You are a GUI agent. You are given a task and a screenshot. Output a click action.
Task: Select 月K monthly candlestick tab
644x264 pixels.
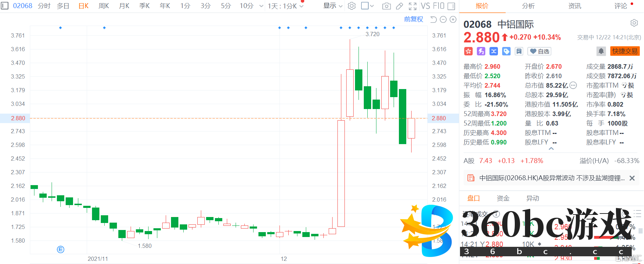124,6
